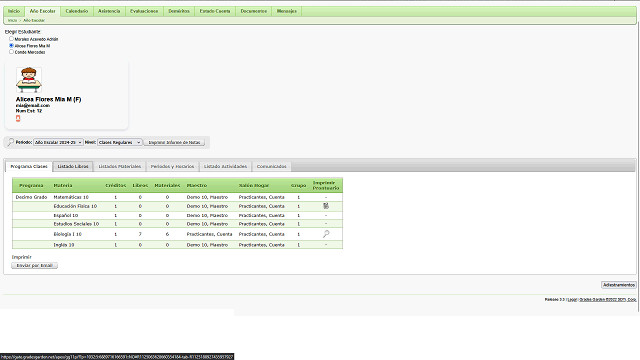Click the Decimo Grado program cell

pos(31,197)
